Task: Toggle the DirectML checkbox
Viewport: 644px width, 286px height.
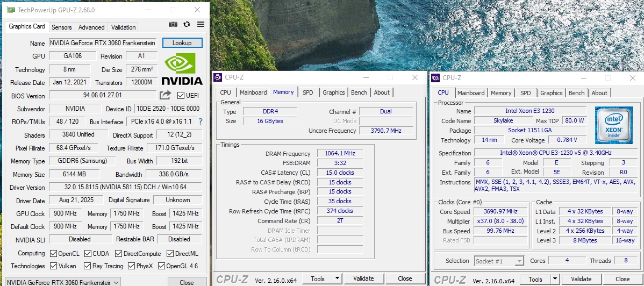Action: (x=170, y=253)
